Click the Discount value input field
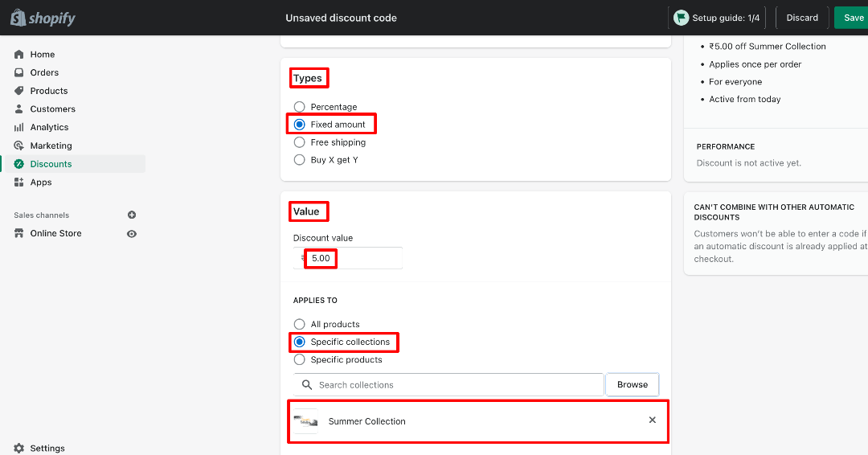Viewport: 868px width, 455px height. point(348,258)
